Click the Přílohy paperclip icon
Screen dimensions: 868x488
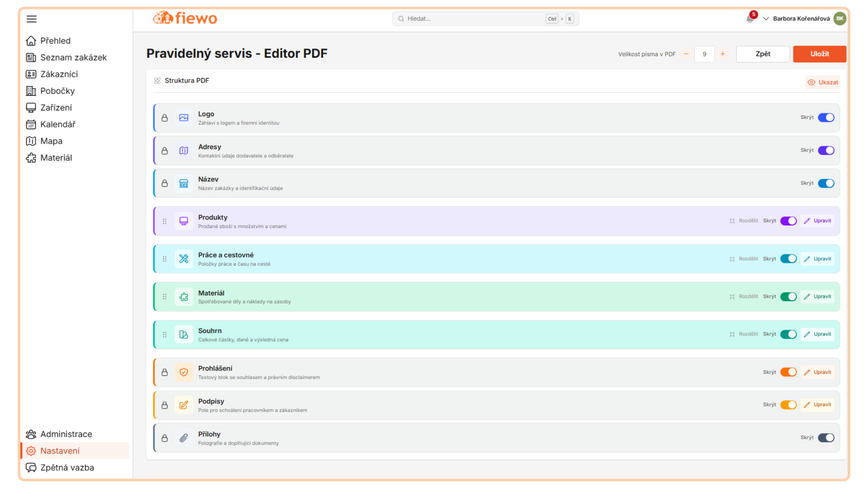click(184, 438)
